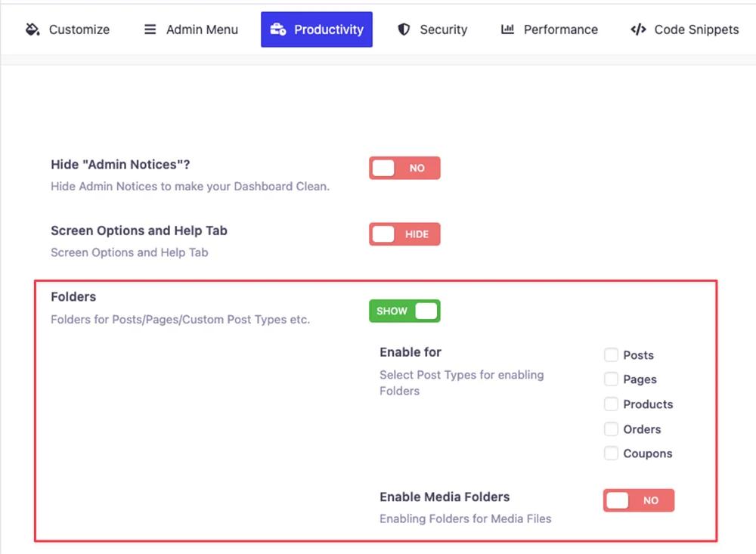Viewport: 756px width, 554px height.
Task: Click the Enable Media Folders label
Action: 445,497
